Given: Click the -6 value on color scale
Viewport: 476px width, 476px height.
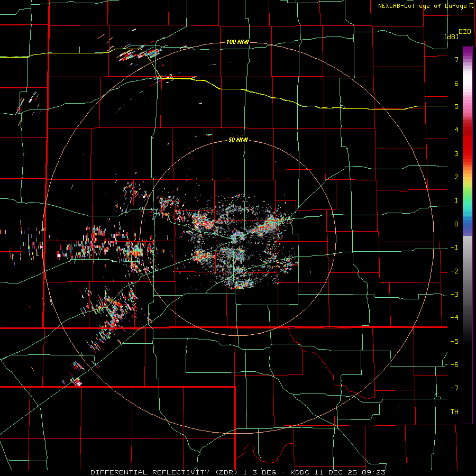Looking at the screenshot, I should [454, 365].
